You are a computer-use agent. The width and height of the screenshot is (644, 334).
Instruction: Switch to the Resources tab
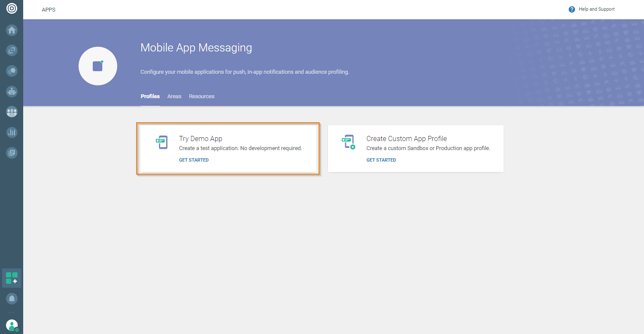coord(201,96)
